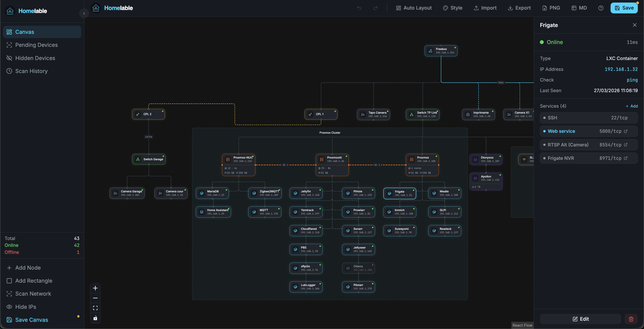This screenshot has height=329, width=644.
Task: Switch to Pending Devices
Action: point(36,45)
